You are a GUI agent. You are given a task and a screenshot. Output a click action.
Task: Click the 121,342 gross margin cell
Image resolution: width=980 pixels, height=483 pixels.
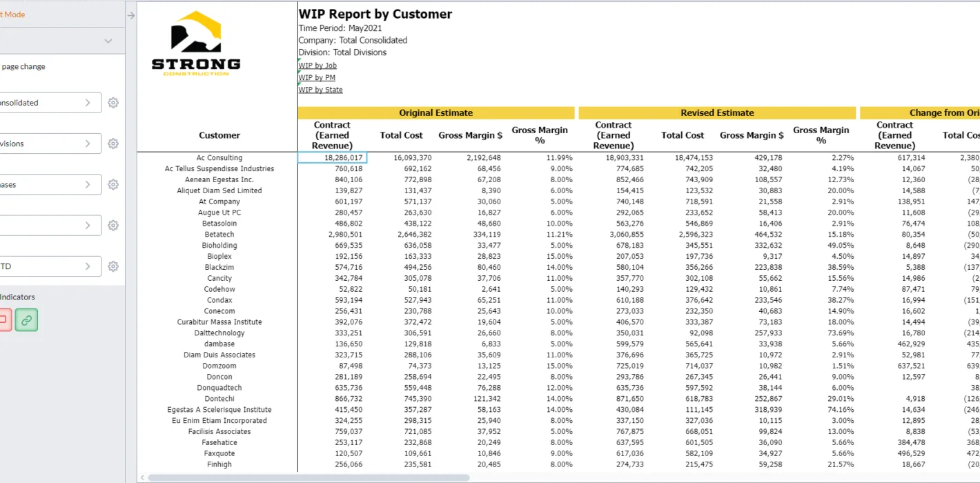[x=487, y=399]
